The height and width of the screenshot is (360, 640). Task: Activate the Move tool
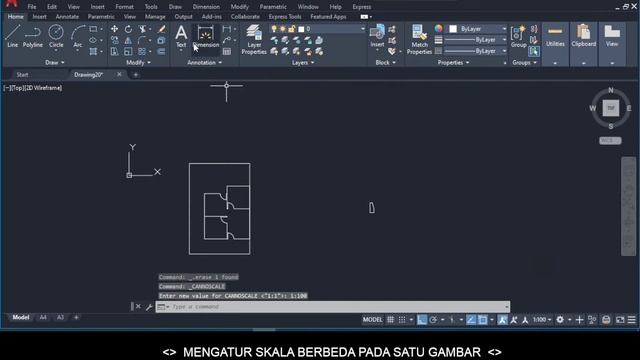pyautogui.click(x=115, y=29)
